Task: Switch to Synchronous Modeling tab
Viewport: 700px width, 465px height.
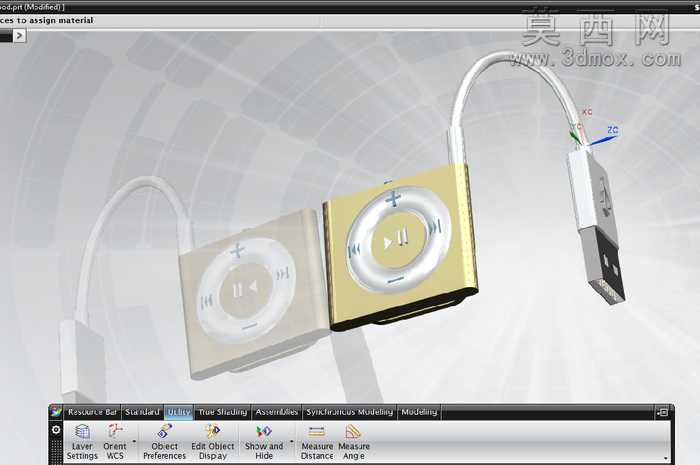Action: click(350, 412)
